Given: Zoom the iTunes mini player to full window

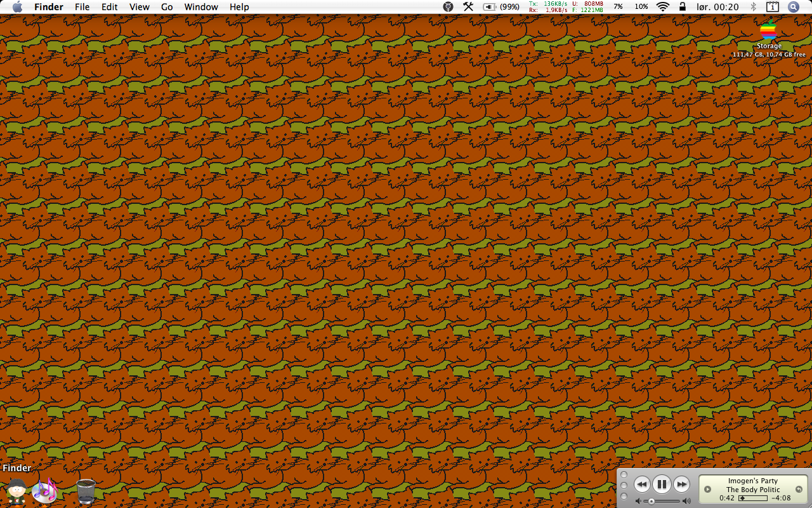Looking at the screenshot, I should (624, 497).
